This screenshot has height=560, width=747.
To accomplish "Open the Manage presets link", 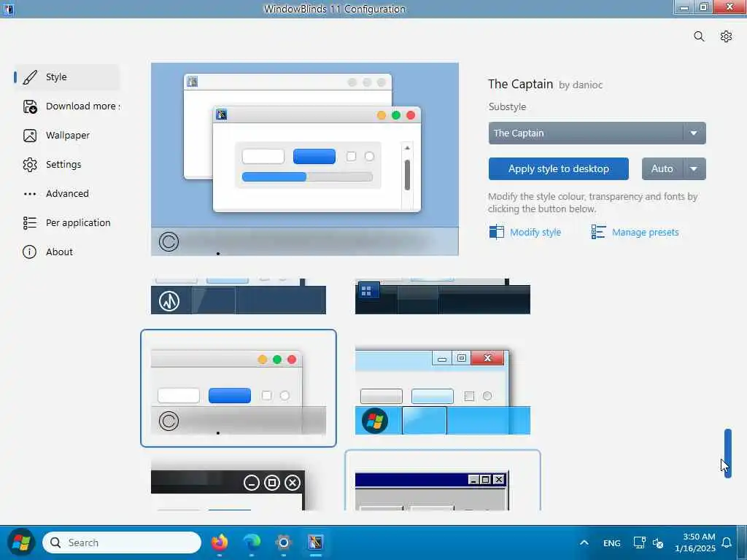I will (645, 233).
